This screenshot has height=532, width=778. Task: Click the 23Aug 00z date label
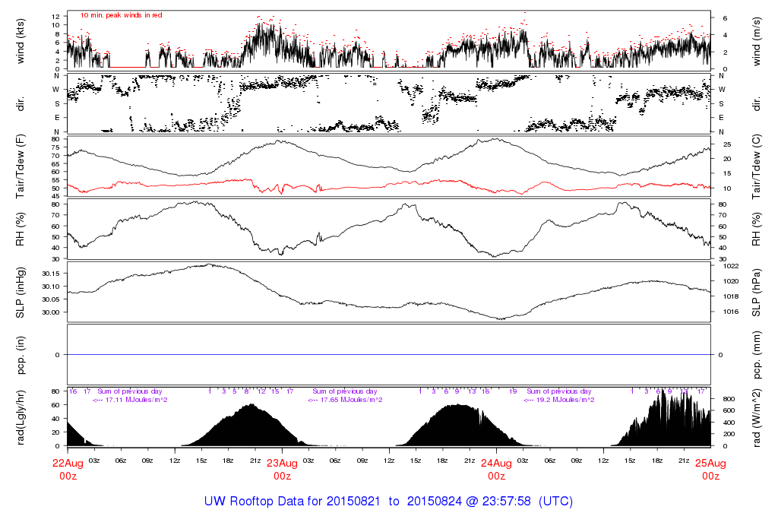coord(282,469)
